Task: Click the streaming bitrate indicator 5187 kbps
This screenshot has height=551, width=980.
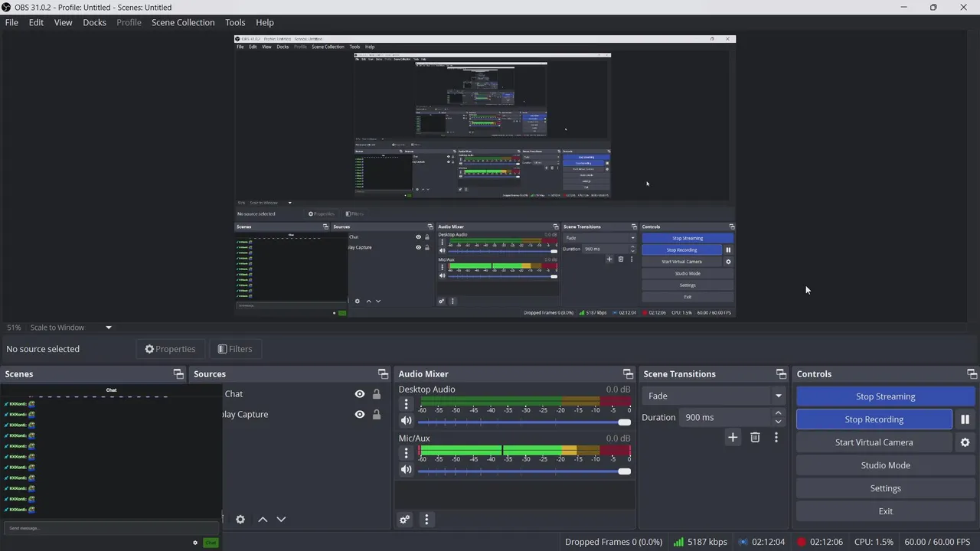Action: 701,542
